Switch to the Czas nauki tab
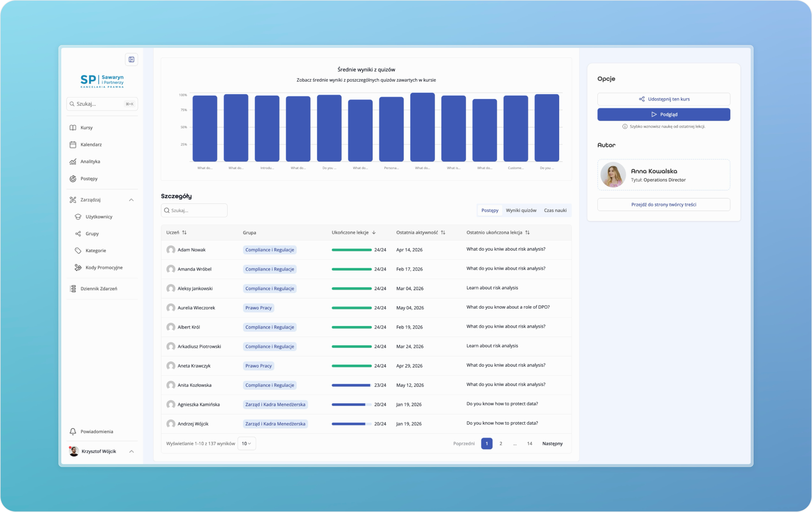This screenshot has height=512, width=812. click(555, 211)
